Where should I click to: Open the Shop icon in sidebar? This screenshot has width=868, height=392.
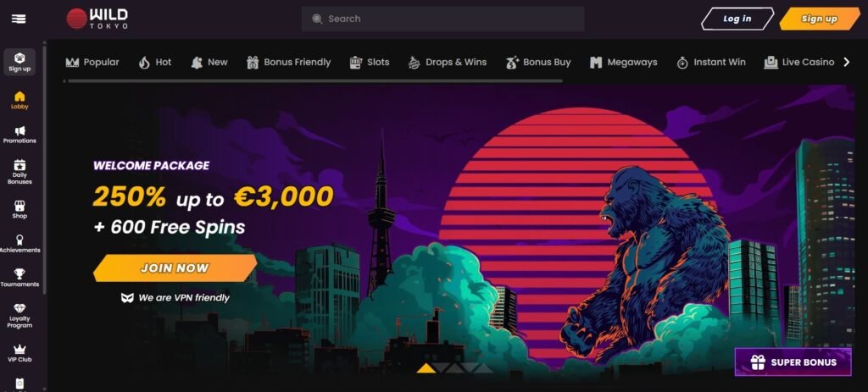[19, 206]
